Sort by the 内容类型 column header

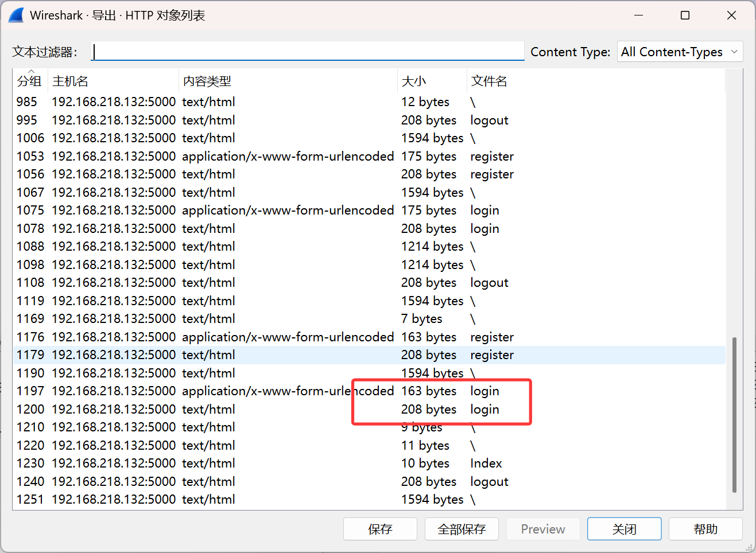pos(288,81)
